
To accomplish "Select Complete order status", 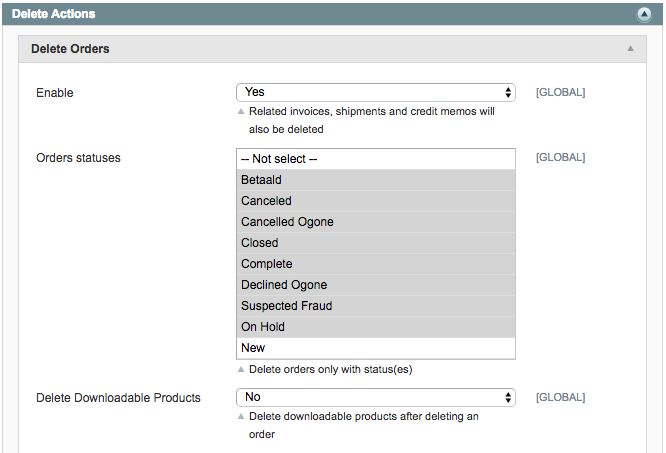I will (376, 264).
